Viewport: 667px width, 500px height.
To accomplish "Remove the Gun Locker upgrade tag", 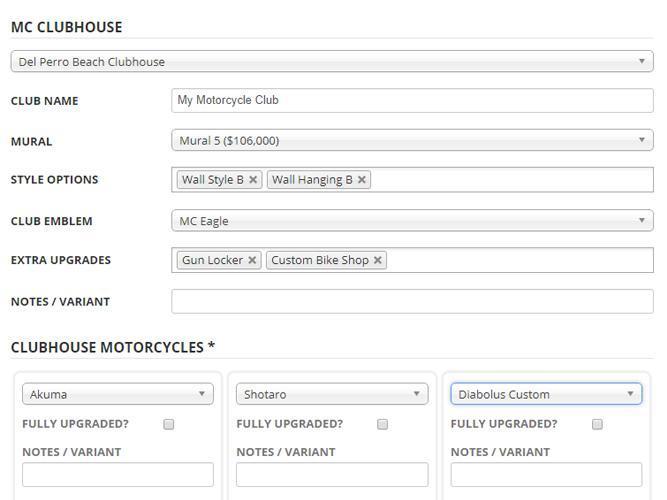I will coord(252,260).
